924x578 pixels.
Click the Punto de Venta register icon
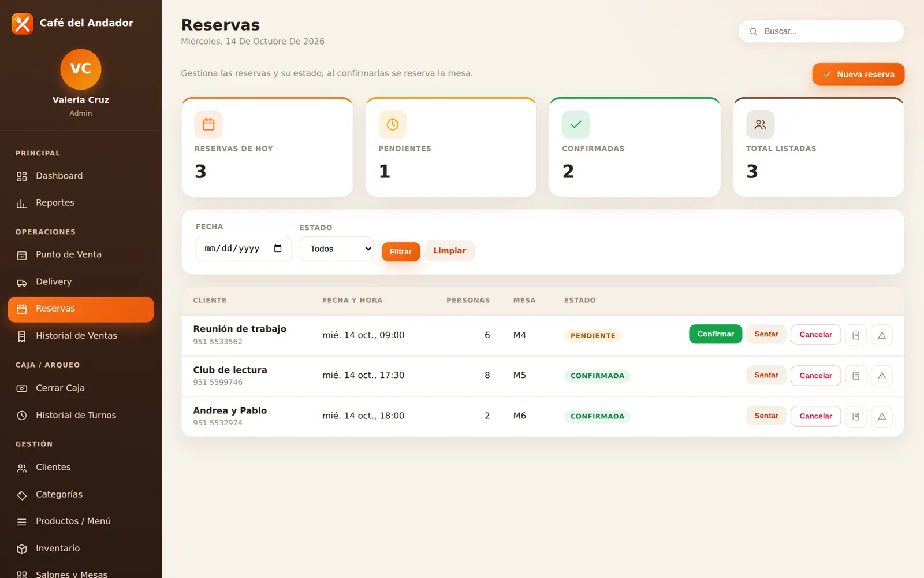(22, 255)
